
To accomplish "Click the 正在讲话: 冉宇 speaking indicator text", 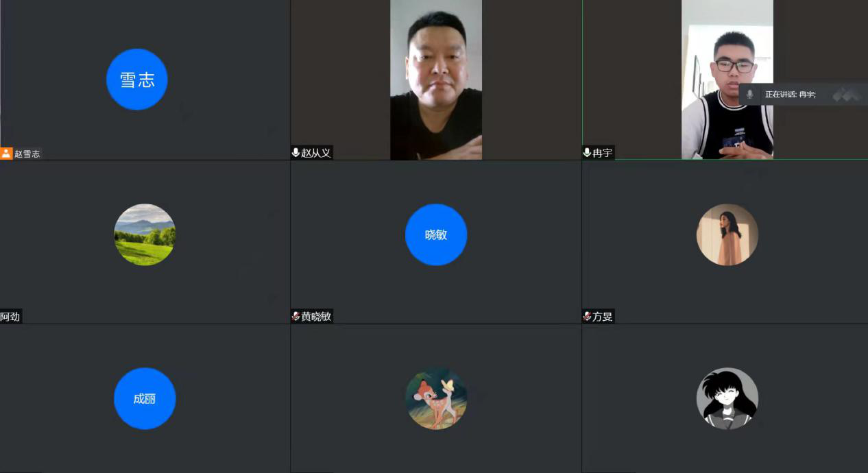I will (x=791, y=95).
